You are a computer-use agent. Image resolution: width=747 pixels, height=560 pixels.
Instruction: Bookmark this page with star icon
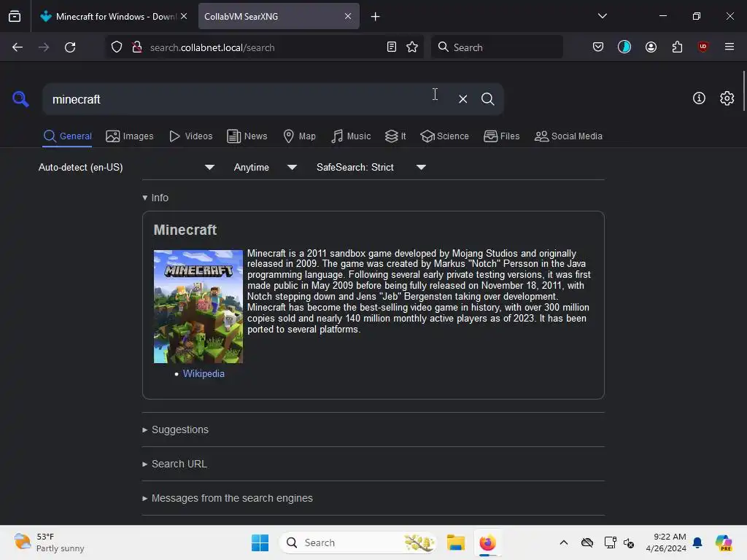click(412, 47)
